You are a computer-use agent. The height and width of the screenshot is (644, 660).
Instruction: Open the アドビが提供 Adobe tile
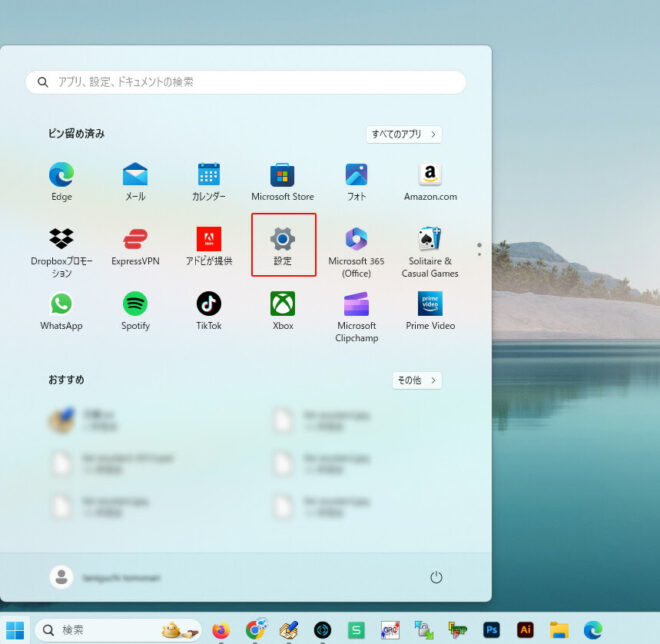click(209, 246)
